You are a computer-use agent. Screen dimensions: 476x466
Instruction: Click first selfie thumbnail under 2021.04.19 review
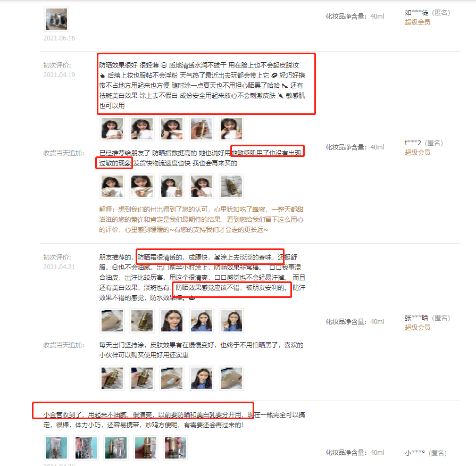click(112, 129)
